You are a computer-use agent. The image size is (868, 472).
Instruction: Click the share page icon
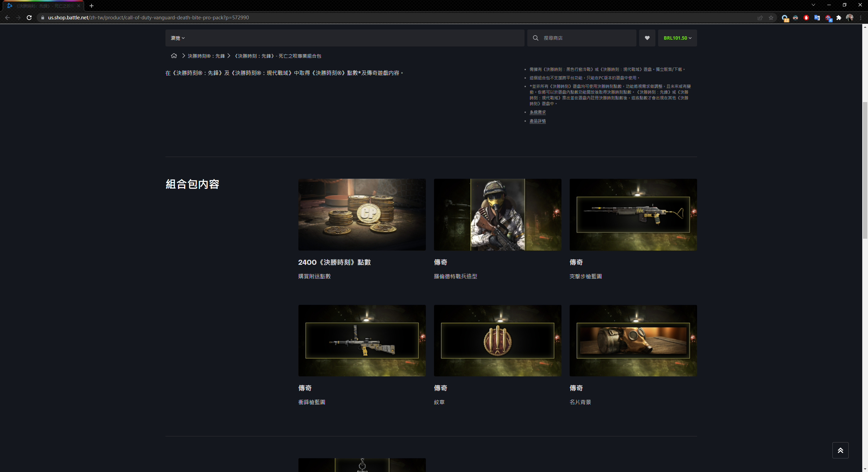(x=760, y=18)
